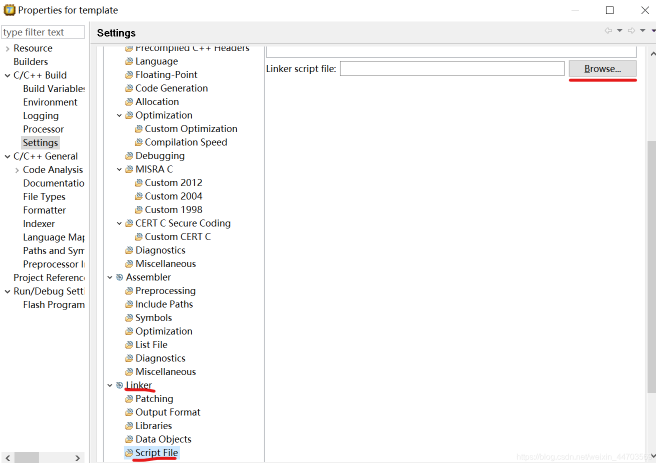Screen dimensions: 656x463
Task: Click the Include Paths item icon
Action: click(128, 304)
